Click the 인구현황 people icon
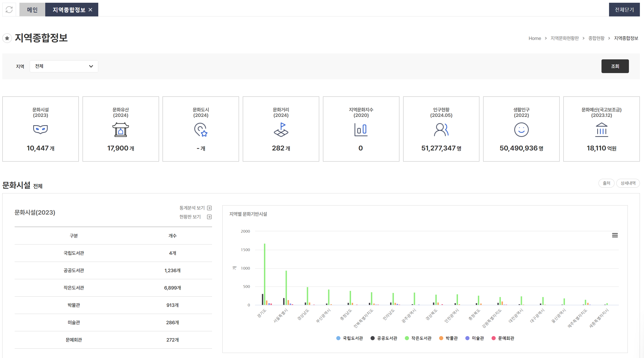The image size is (644, 358). (x=441, y=129)
